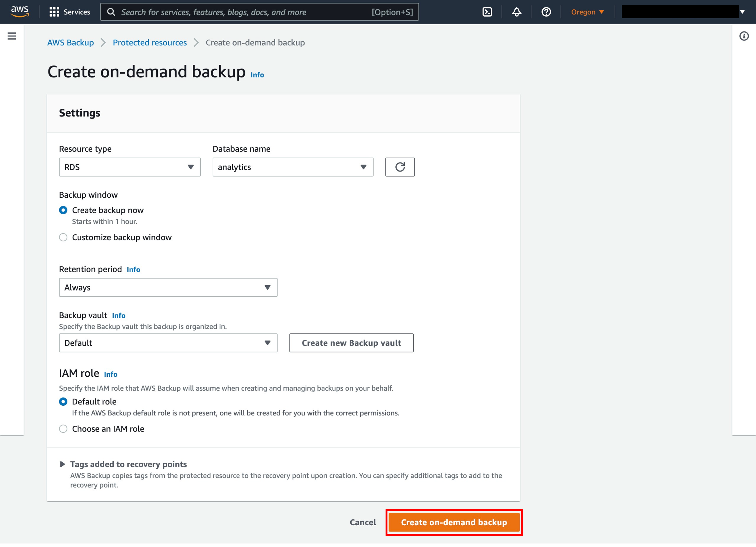Select Choose an IAM role option
Viewport: 756px width, 547px height.
63,429
